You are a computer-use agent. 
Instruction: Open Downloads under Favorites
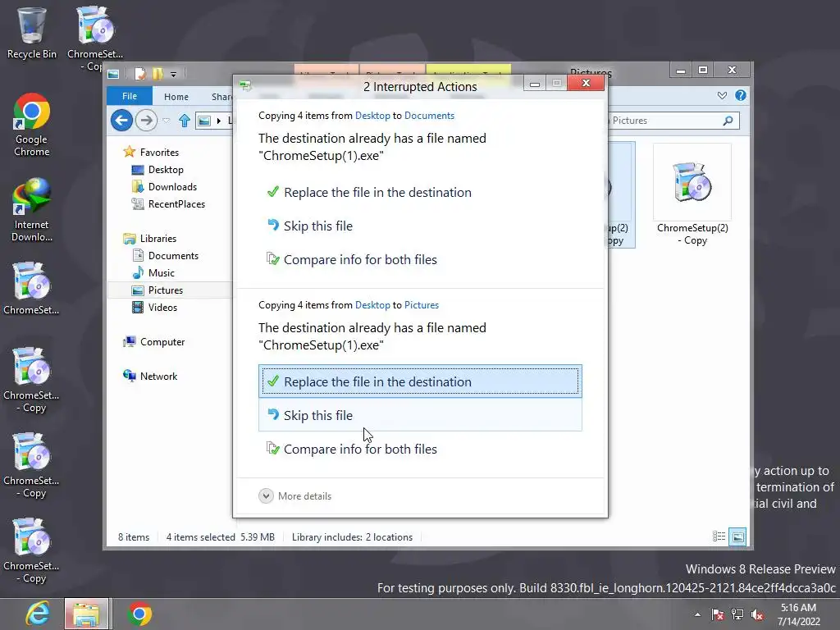172,186
